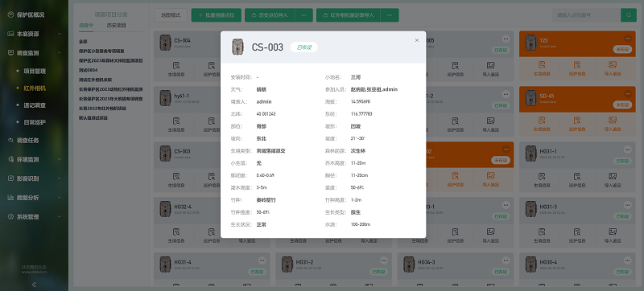Open 日常巡护 submenu item
Image resolution: width=644 pixels, height=291 pixels.
coord(35,122)
